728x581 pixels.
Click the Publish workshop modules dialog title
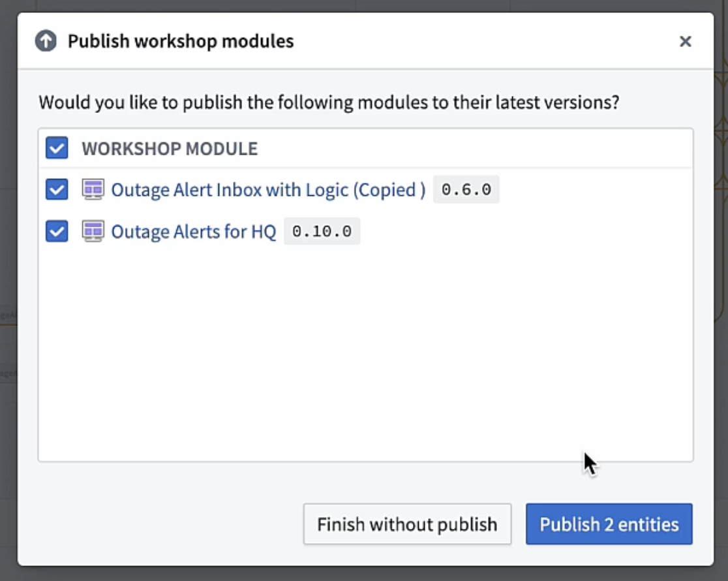click(x=180, y=40)
